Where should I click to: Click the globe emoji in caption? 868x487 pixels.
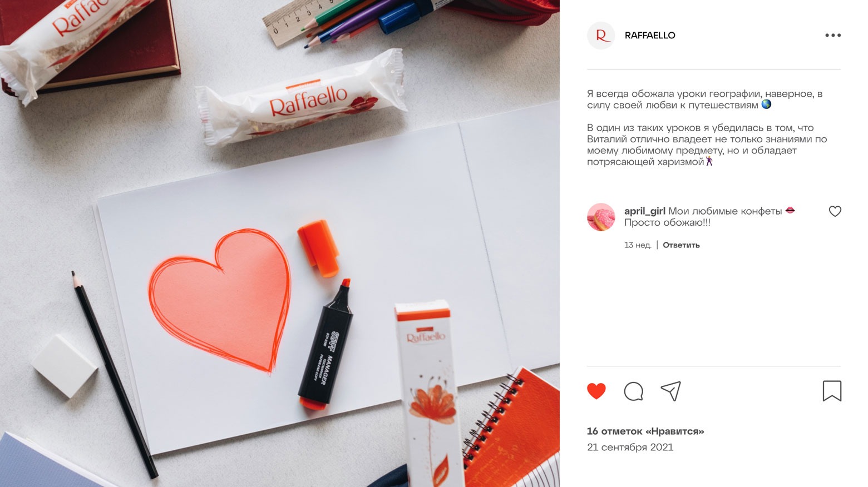click(x=766, y=105)
